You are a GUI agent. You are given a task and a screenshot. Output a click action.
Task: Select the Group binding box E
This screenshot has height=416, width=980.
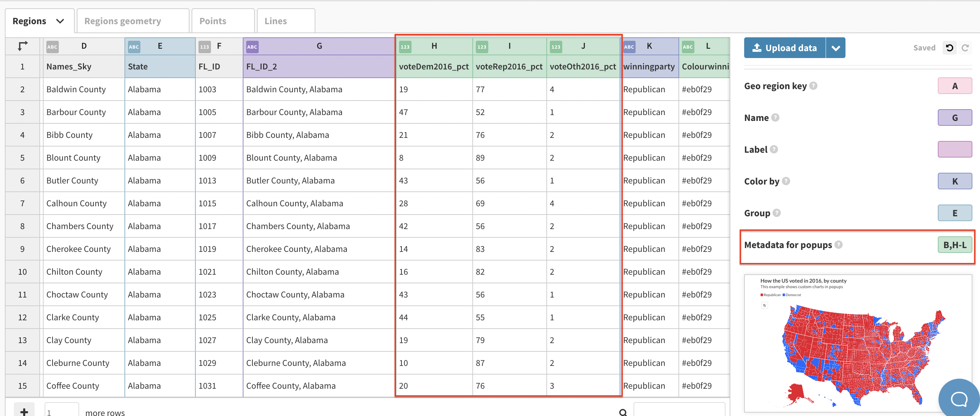coord(954,213)
